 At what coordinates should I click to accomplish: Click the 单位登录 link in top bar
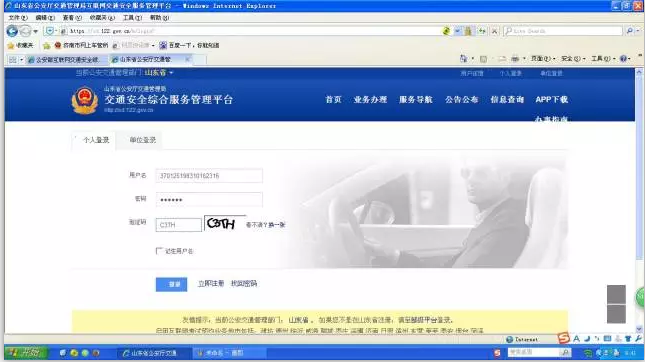coord(551,73)
